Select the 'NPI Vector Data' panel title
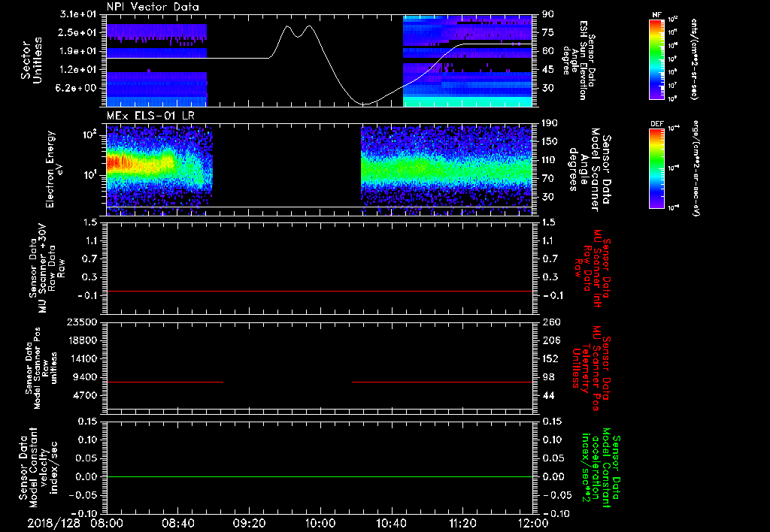This screenshot has height=532, width=770. 153,7
